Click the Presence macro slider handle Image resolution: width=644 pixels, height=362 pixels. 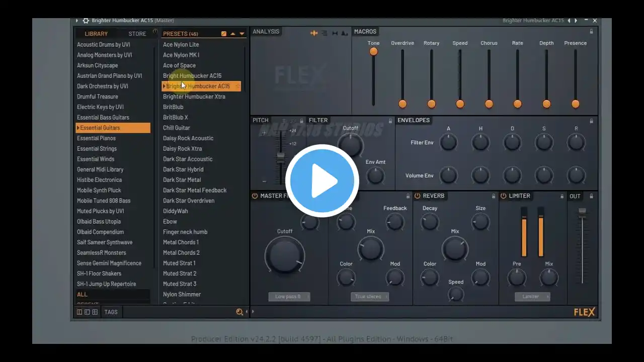[x=576, y=104]
